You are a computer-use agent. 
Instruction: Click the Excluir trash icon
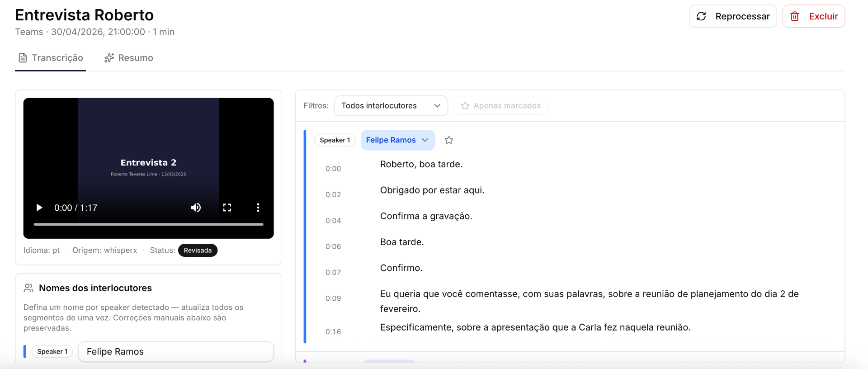(x=795, y=16)
